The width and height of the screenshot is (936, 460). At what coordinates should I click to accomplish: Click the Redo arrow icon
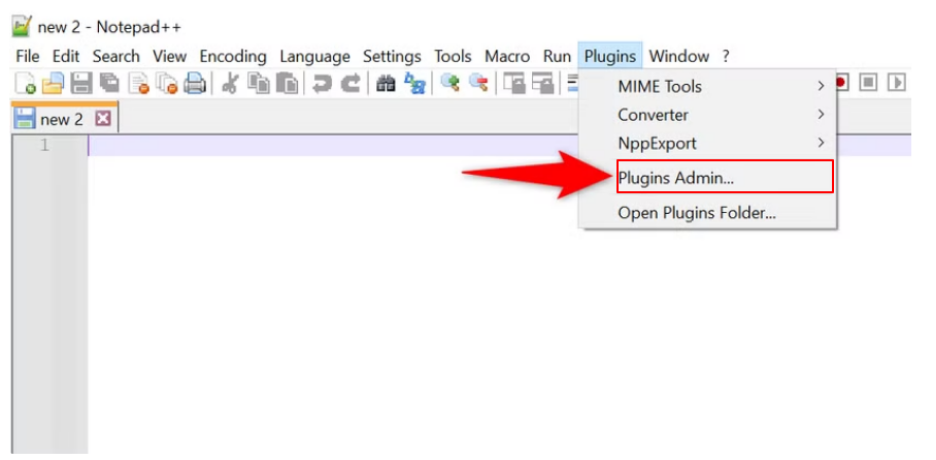350,84
